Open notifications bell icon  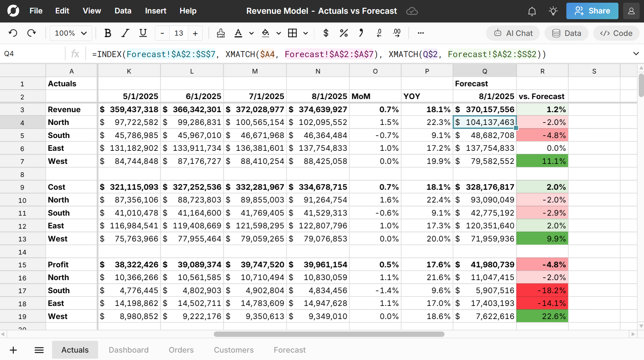(x=532, y=11)
